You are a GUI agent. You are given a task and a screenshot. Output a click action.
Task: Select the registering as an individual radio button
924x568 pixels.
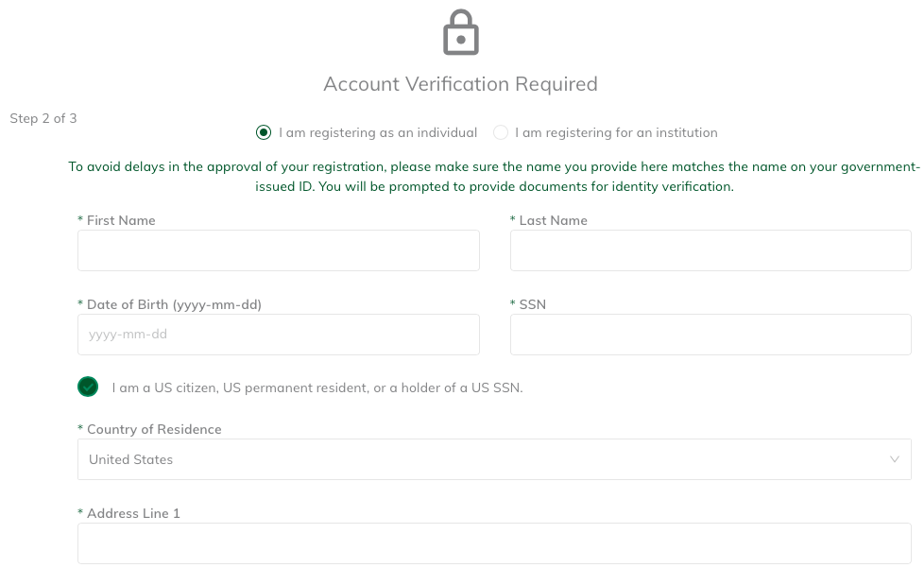tap(264, 132)
